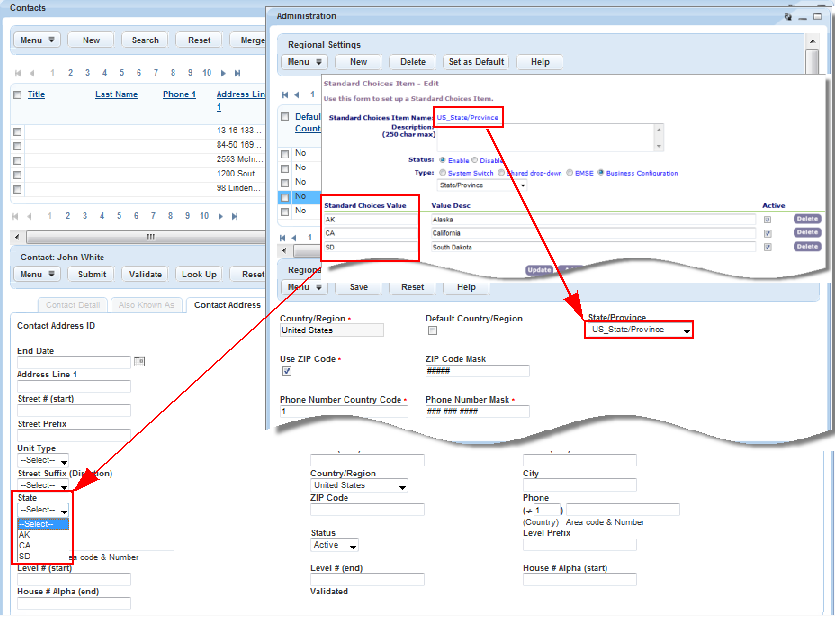Tick the Default Country/Region checkbox

(432, 331)
